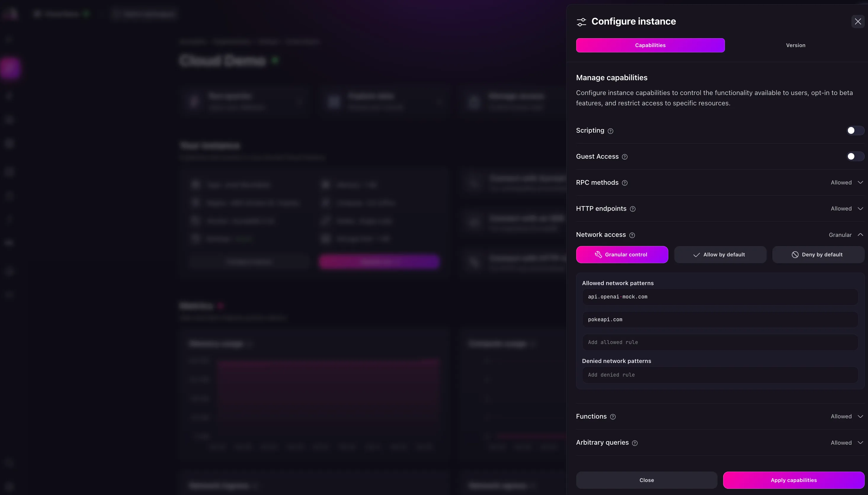
Task: Click the Apply capabilities button
Action: 794,480
